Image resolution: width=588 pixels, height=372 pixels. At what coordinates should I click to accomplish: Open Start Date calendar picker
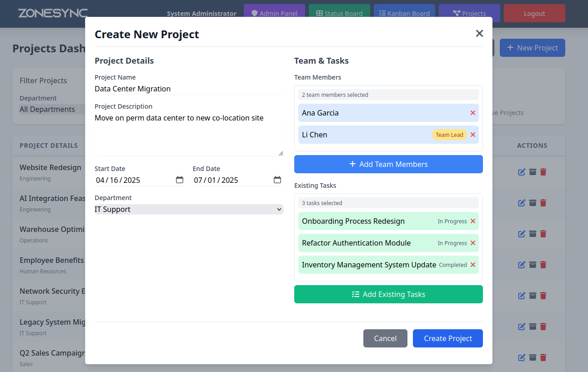click(180, 180)
